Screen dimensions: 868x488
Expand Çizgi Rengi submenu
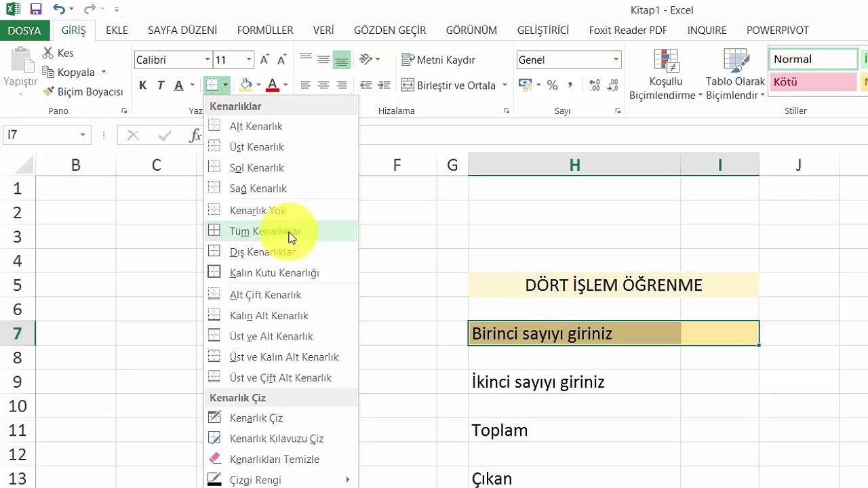coord(281,480)
